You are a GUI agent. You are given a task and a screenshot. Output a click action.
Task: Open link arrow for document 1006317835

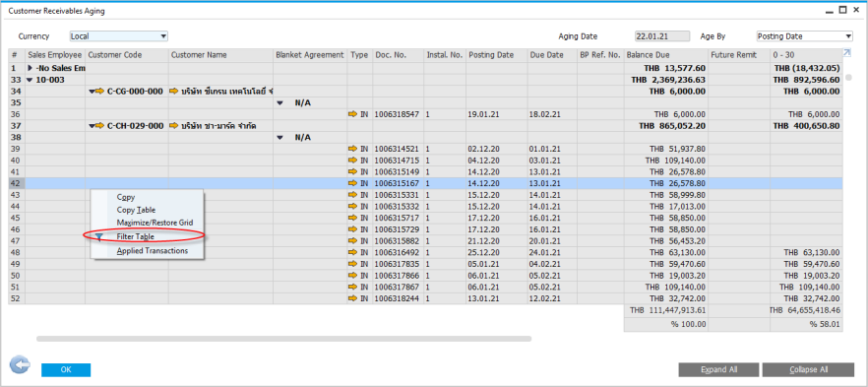pos(352,264)
